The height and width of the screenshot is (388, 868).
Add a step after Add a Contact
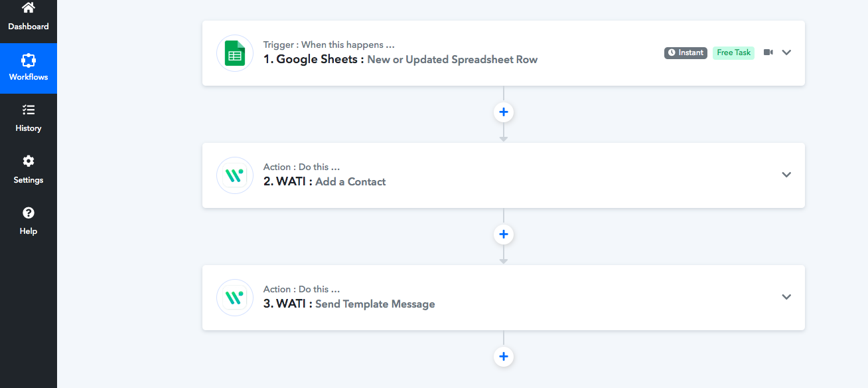click(x=504, y=235)
